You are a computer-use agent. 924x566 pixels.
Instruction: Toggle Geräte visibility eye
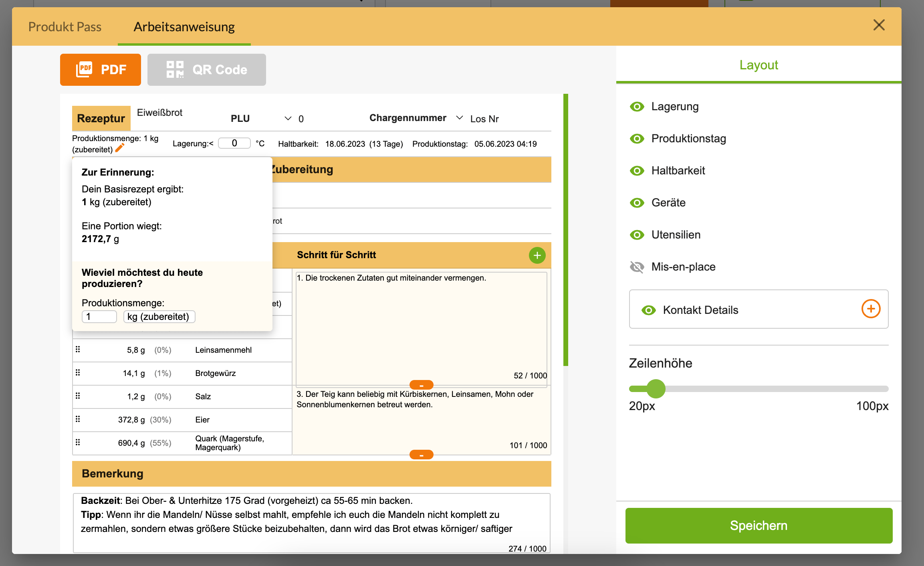click(637, 203)
